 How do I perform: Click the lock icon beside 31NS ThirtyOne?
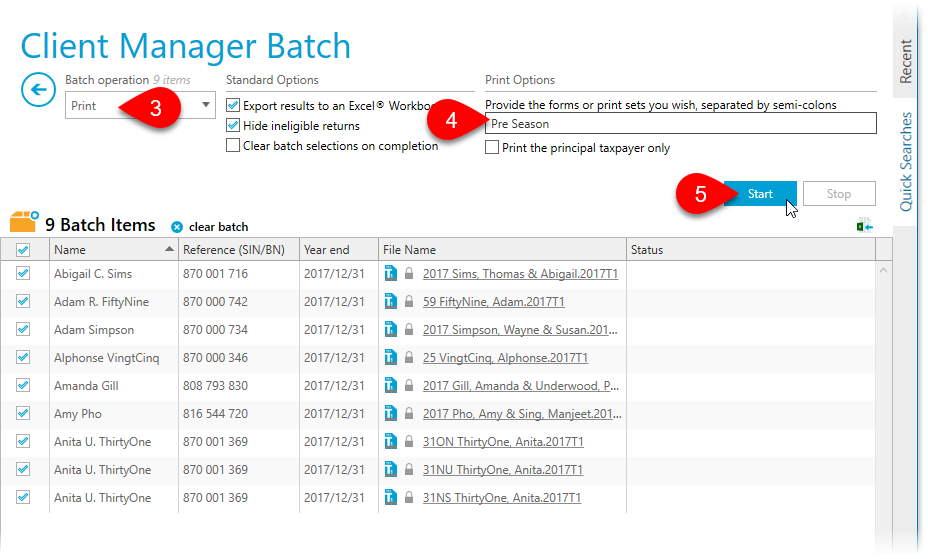(x=409, y=497)
